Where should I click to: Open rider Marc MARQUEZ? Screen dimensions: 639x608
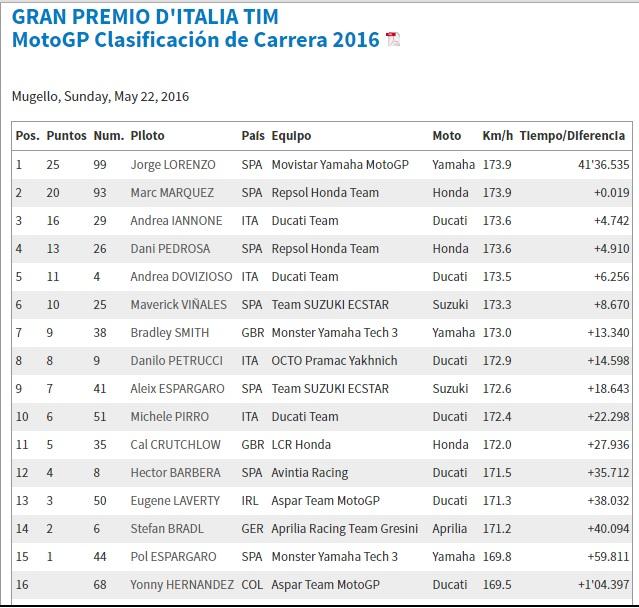pyautogui.click(x=170, y=192)
